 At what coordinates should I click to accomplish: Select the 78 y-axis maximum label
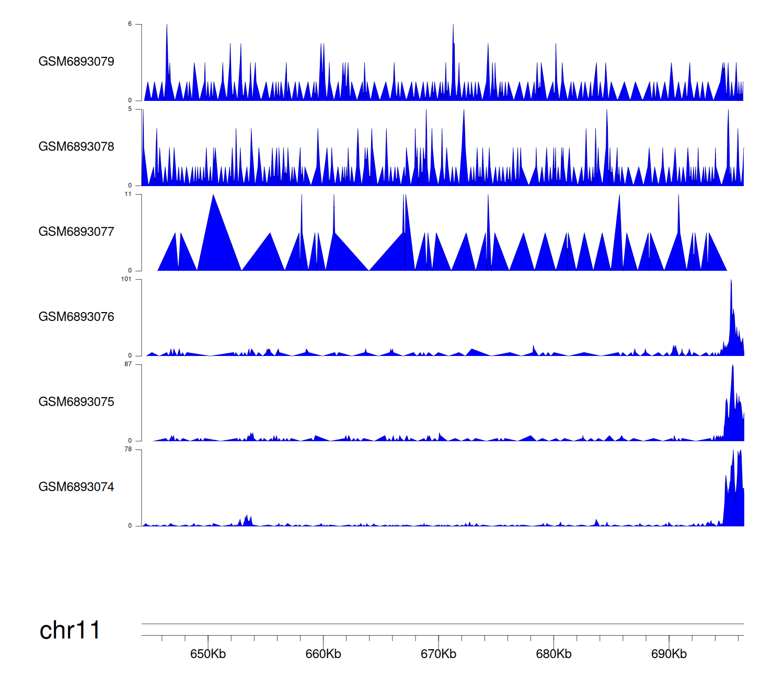pyautogui.click(x=128, y=450)
